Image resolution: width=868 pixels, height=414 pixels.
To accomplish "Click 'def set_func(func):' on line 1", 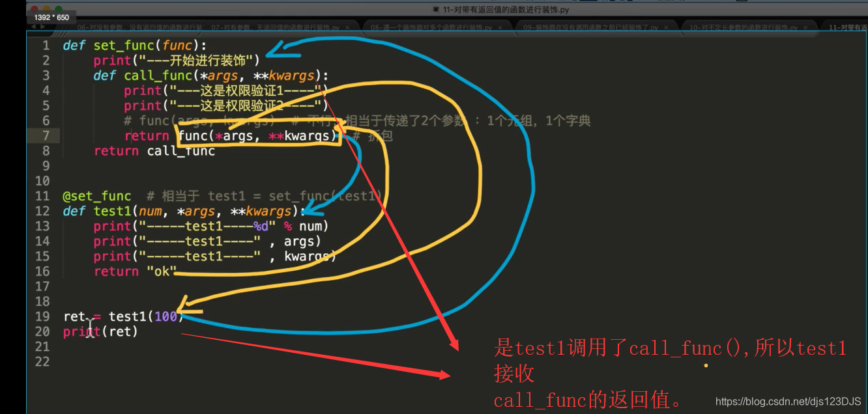I will [x=134, y=46].
